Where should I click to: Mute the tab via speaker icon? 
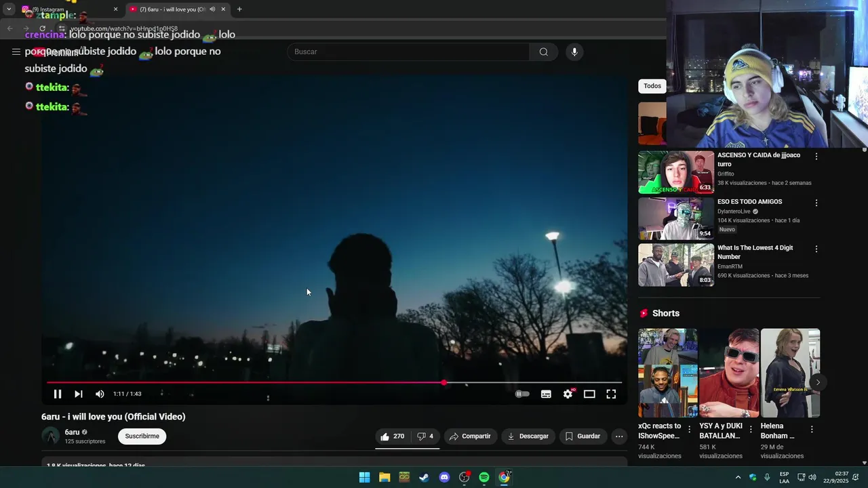[212, 9]
